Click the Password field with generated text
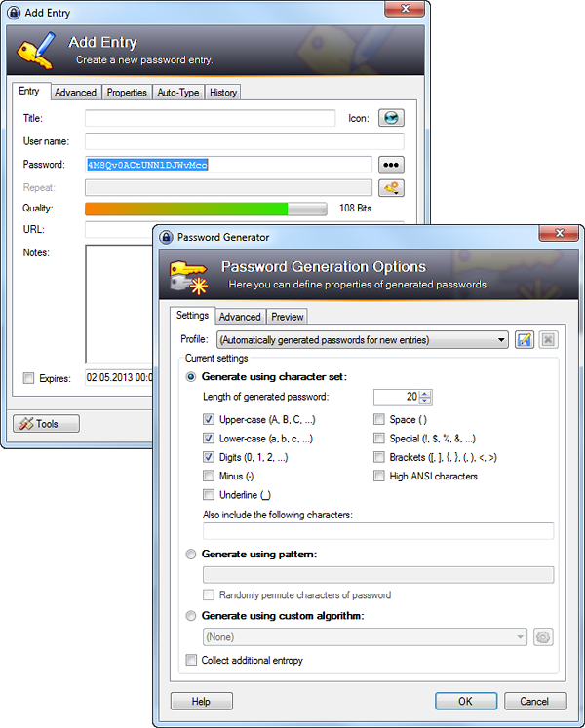 click(228, 165)
